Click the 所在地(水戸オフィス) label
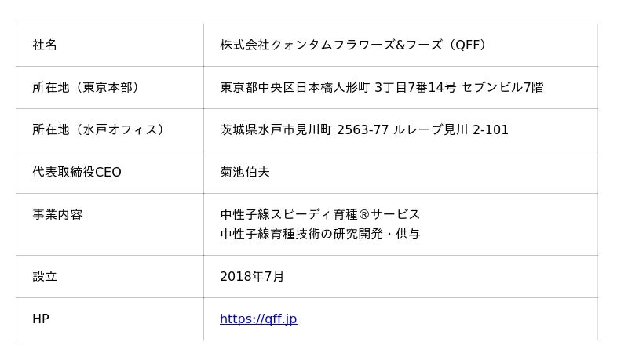The width and height of the screenshot is (628, 364). pos(100,129)
